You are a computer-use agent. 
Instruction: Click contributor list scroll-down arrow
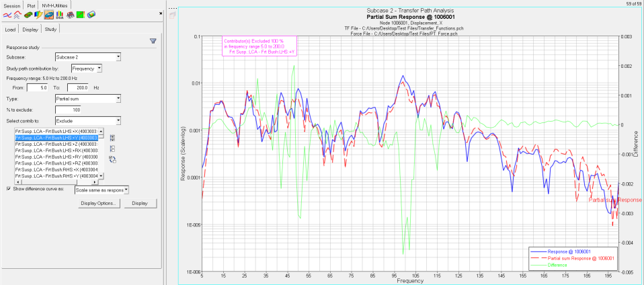102,176
